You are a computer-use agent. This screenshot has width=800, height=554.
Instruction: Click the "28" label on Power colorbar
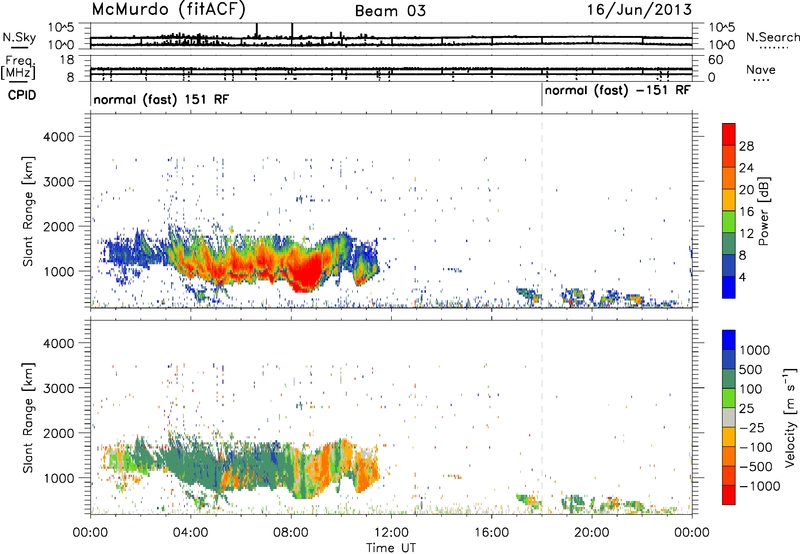click(x=746, y=146)
